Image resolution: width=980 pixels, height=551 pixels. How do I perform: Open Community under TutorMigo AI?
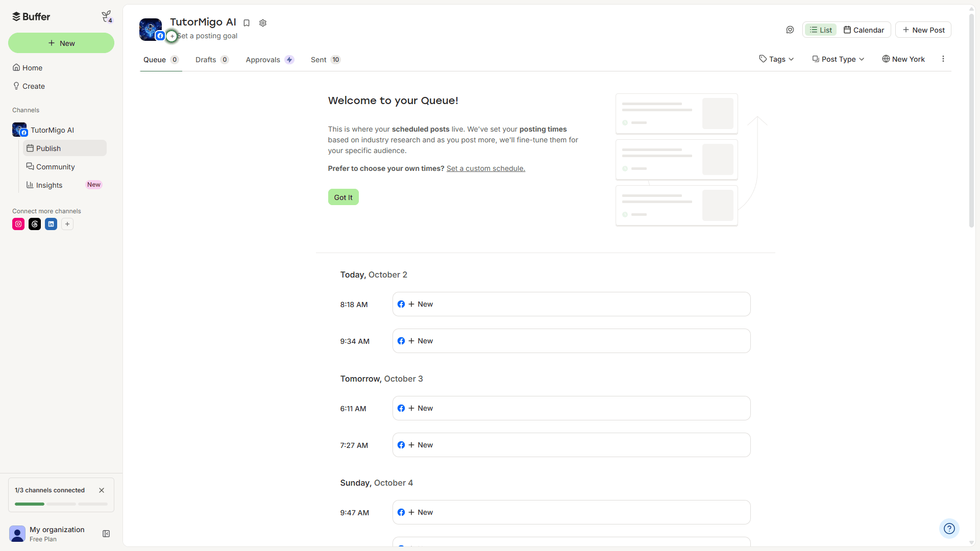click(x=64, y=167)
